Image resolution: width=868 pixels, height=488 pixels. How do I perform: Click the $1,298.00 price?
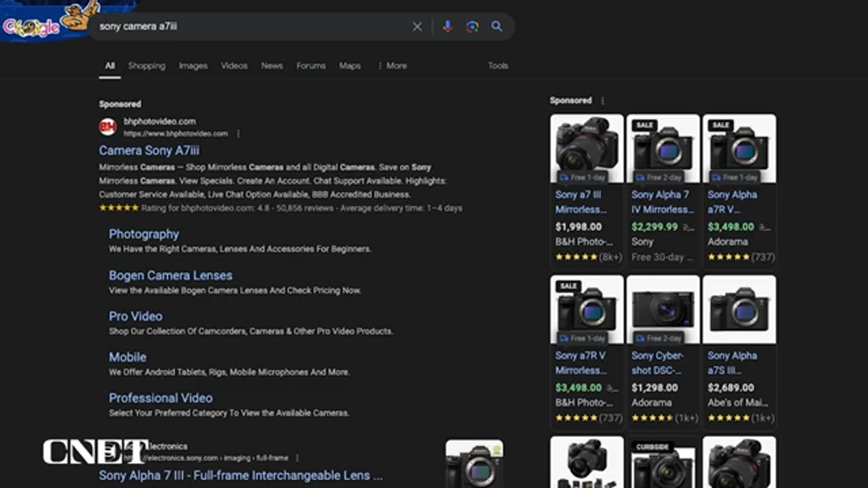tap(654, 388)
